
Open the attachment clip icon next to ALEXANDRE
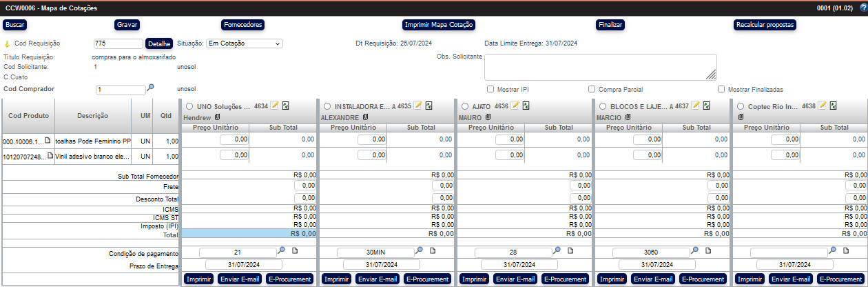click(366, 117)
